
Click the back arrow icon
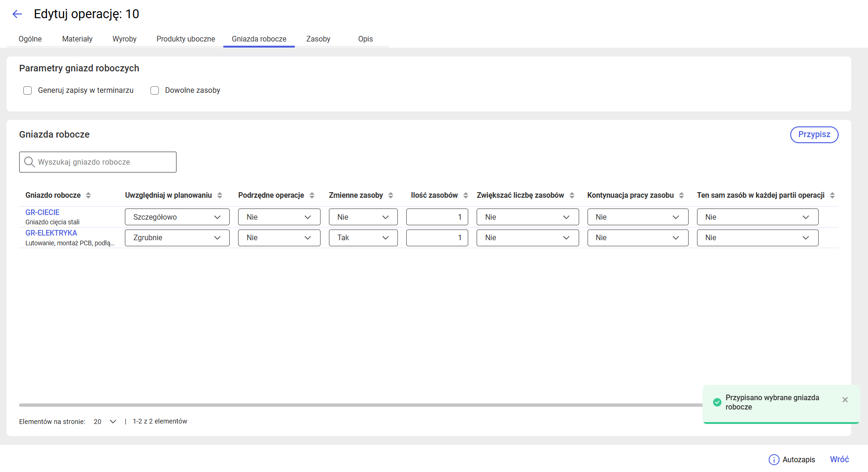coord(17,14)
